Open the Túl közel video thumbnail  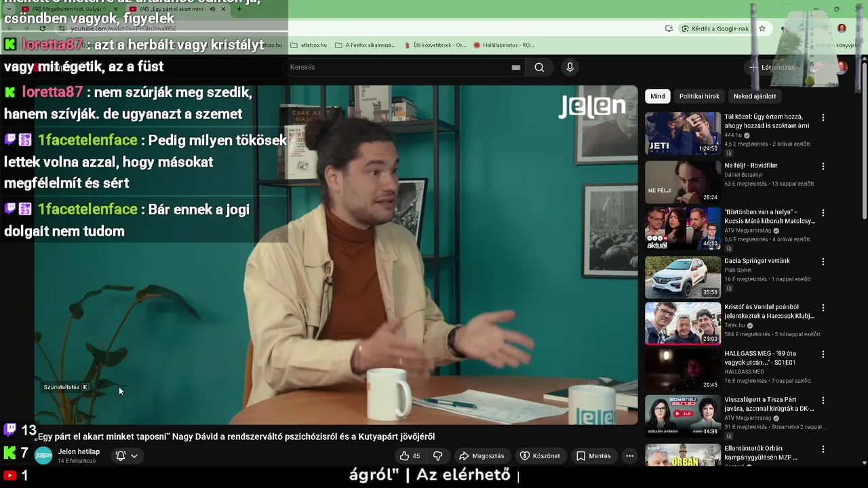click(x=683, y=134)
